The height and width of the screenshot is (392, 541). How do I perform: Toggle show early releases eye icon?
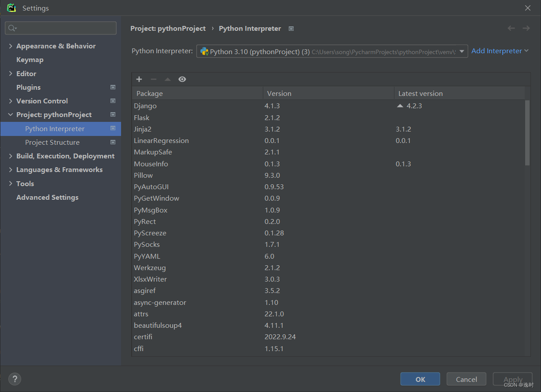click(182, 79)
